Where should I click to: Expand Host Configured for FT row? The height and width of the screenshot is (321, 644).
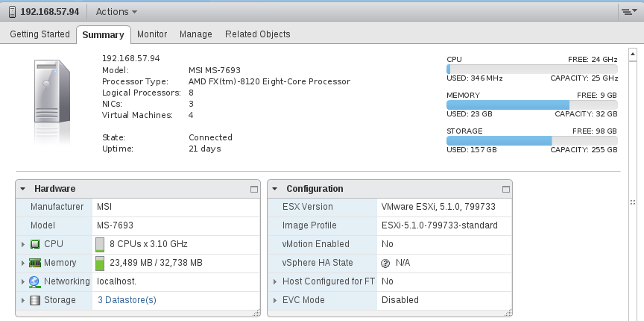tap(275, 281)
